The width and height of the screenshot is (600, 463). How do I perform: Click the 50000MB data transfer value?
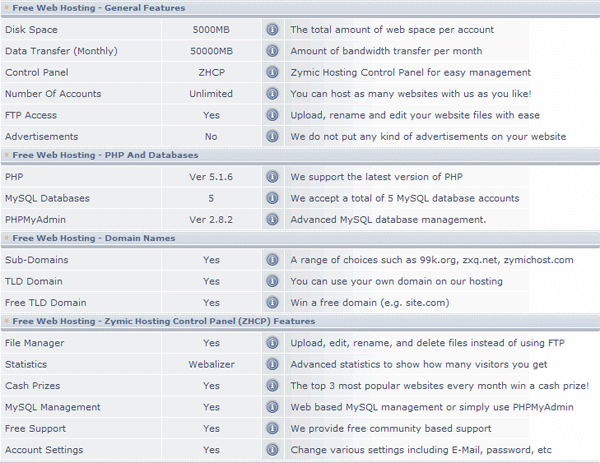(211, 51)
